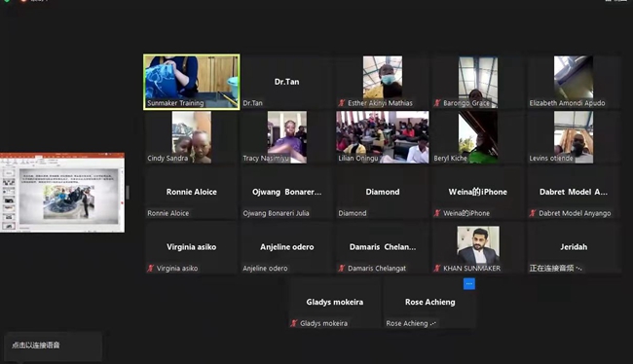Viewport: 633px width, 364px height.
Task: Click muted mic icon beside Gladys mokeira
Action: pos(294,323)
